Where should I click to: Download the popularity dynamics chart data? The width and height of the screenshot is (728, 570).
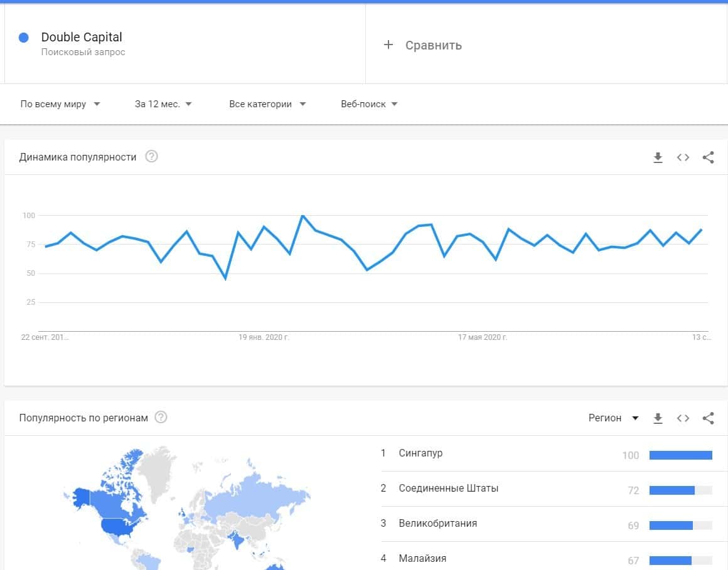(x=658, y=157)
